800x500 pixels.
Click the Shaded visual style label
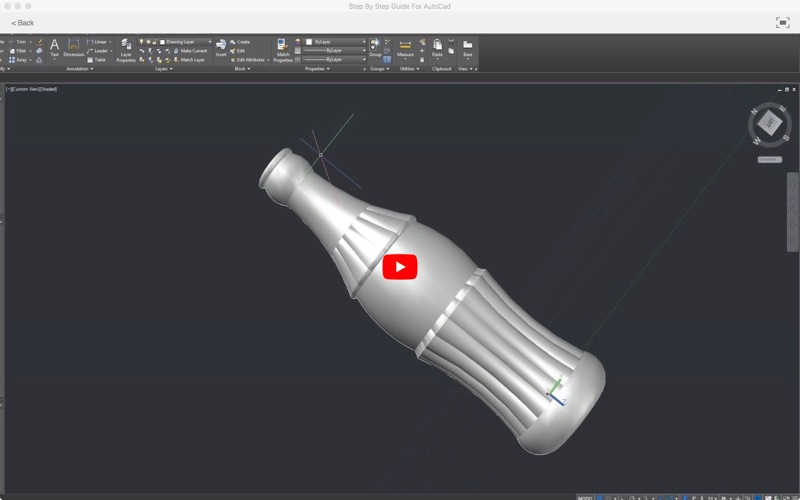point(48,89)
